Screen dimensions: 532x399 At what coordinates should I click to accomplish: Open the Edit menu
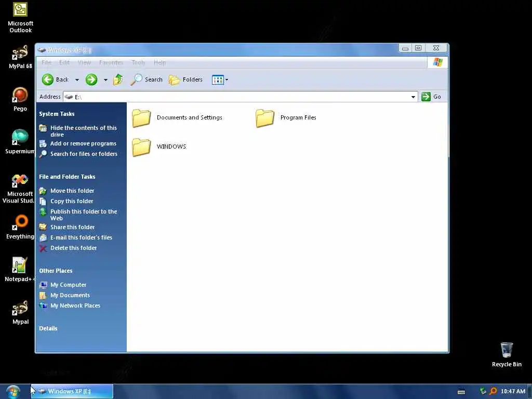(64, 62)
